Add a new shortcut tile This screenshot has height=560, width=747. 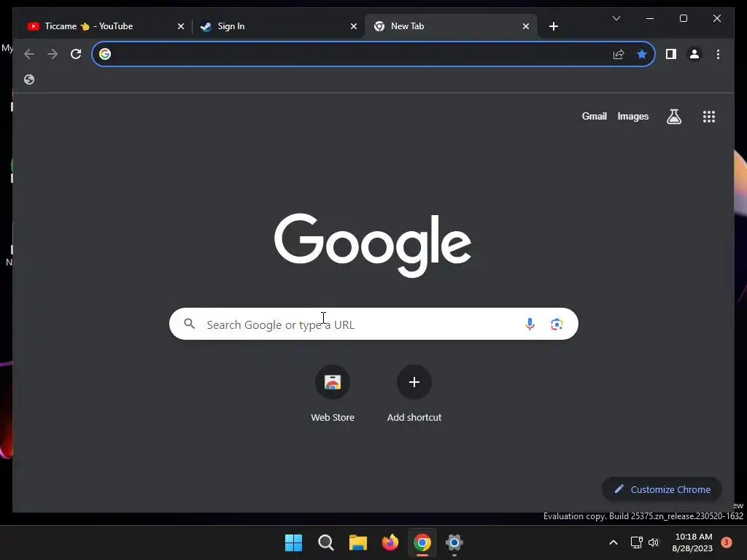pos(414,394)
